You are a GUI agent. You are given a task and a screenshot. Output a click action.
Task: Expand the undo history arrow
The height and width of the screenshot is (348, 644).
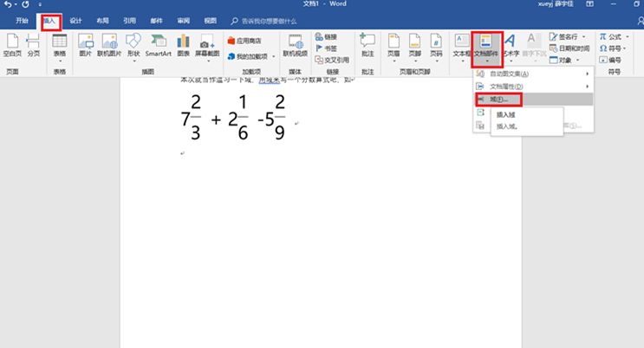[16, 4]
